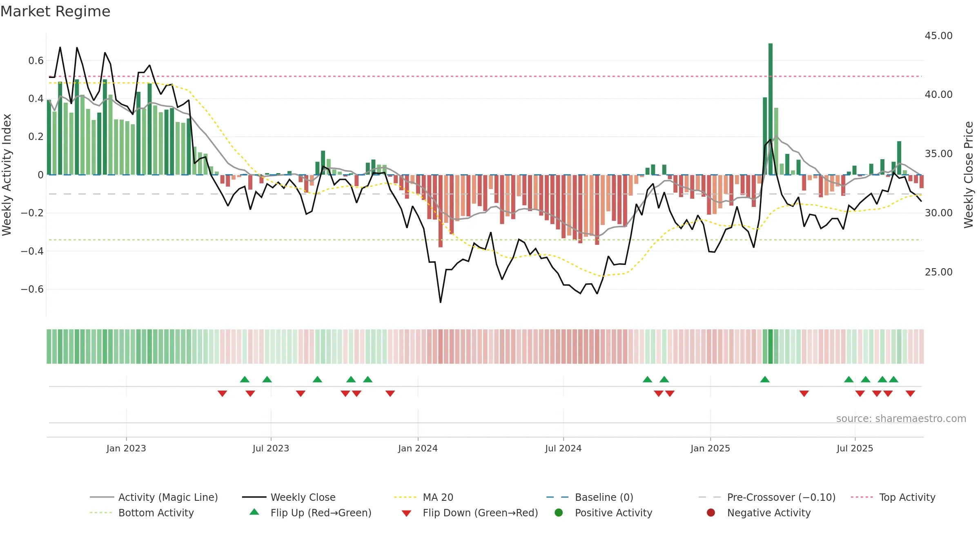Click the Jan 2024 x-axis label

[x=418, y=448]
